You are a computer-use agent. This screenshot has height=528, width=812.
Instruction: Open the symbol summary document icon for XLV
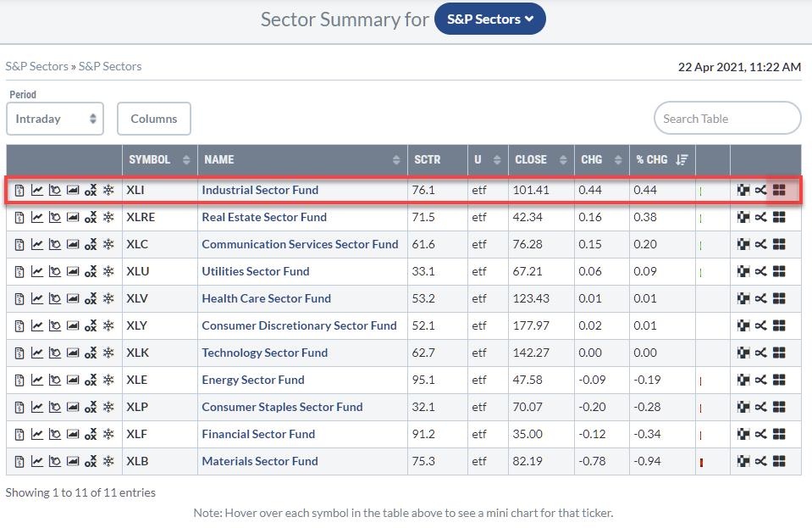[x=19, y=299]
